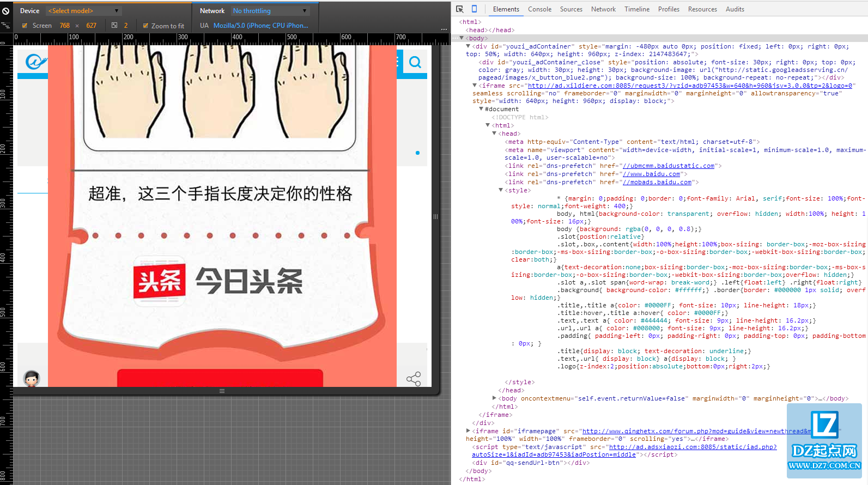Viewport: 868px width, 485px height.
Task: Edit the screen width value 768
Action: coord(65,26)
